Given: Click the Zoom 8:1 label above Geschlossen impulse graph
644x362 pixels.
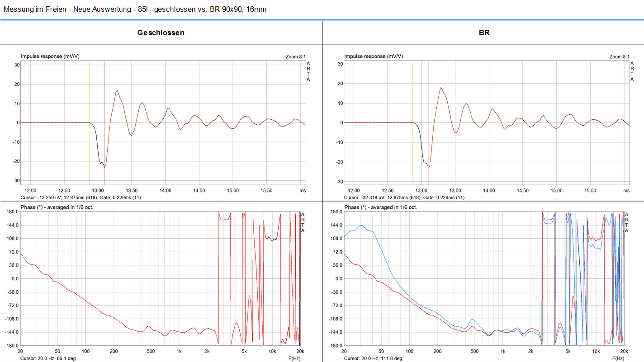Looking at the screenshot, I should pyautogui.click(x=296, y=56).
